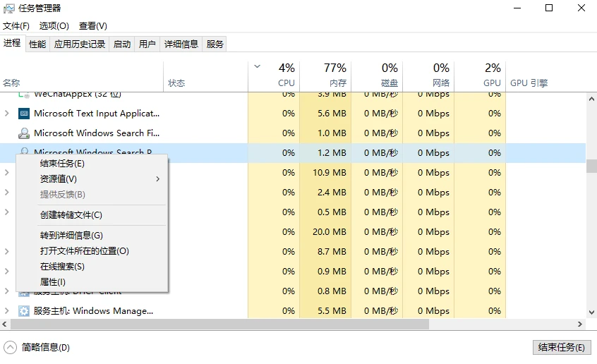Switch to the 性能 tab
The width and height of the screenshot is (597, 364).
point(37,44)
